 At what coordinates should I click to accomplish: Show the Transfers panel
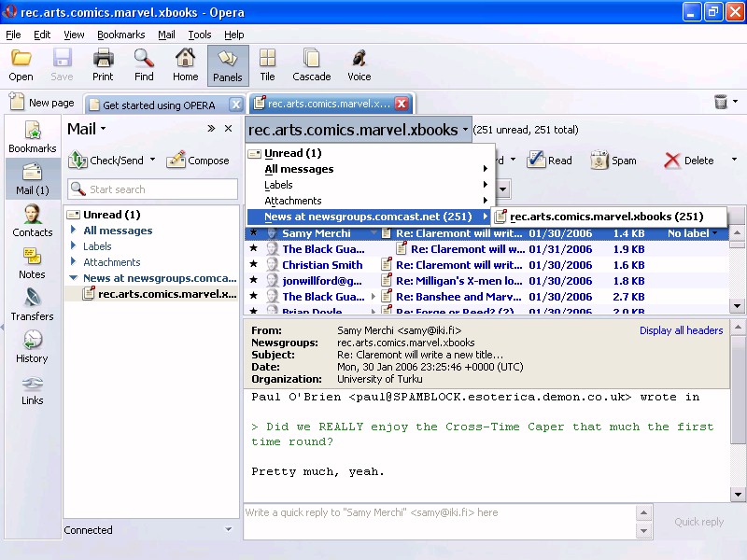(33, 305)
